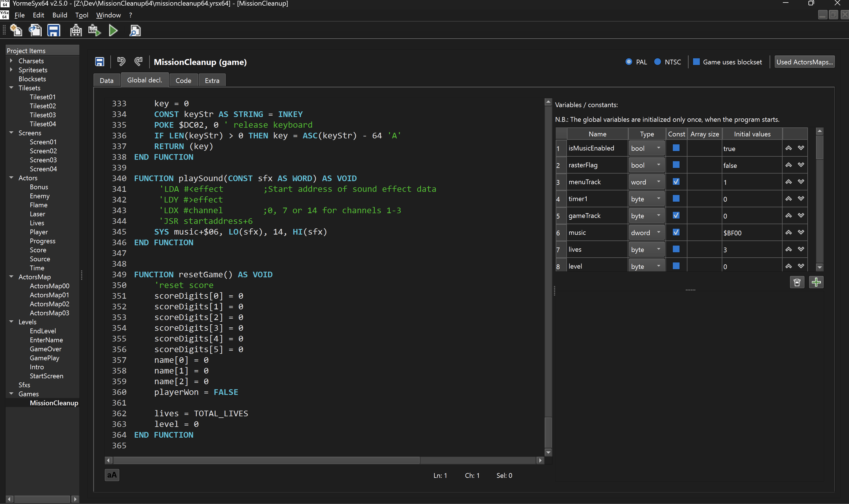Screen dimensions: 849x504
Task: Click the aA toggle button below editor
Action: pos(112,475)
